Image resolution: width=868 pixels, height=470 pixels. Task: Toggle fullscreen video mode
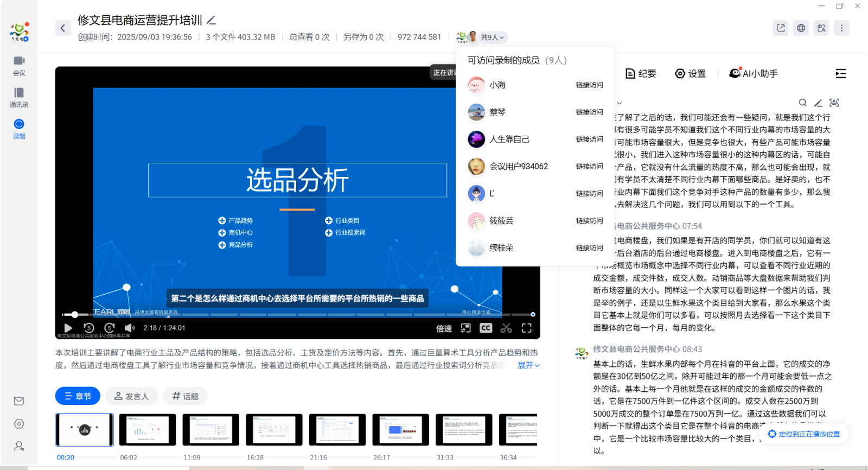click(526, 328)
